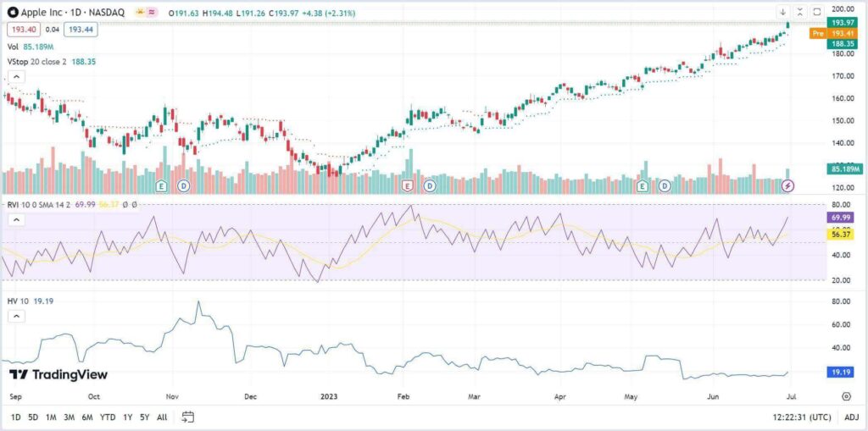Click the VStop 20 close 2 indicator label

pyautogui.click(x=36, y=62)
